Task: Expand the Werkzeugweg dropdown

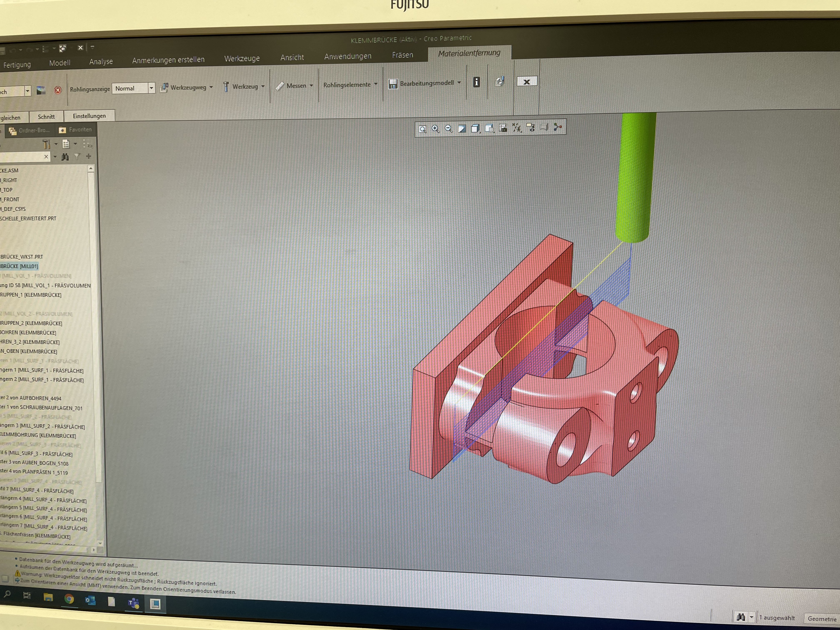Action: tap(211, 87)
